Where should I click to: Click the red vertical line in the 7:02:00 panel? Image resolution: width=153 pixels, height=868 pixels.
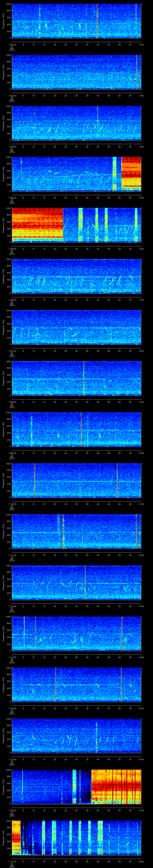137,72
